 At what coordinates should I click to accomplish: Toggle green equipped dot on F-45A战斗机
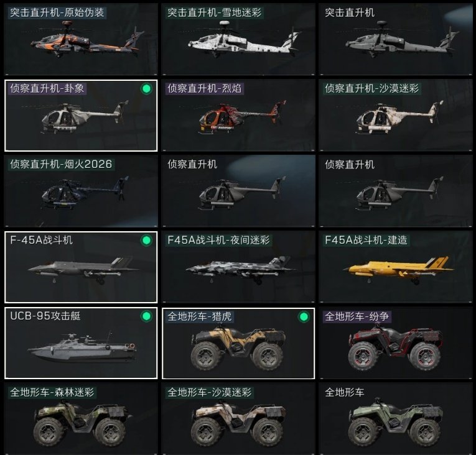pos(146,240)
